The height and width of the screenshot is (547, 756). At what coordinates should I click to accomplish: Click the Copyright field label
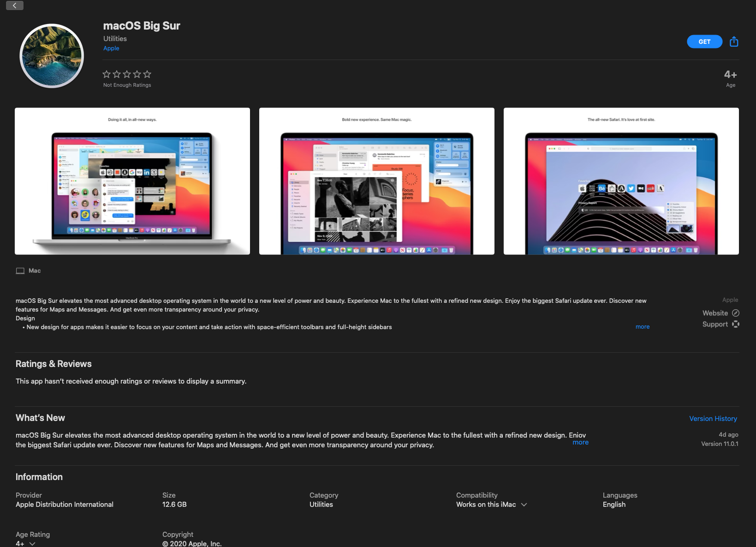point(178,535)
